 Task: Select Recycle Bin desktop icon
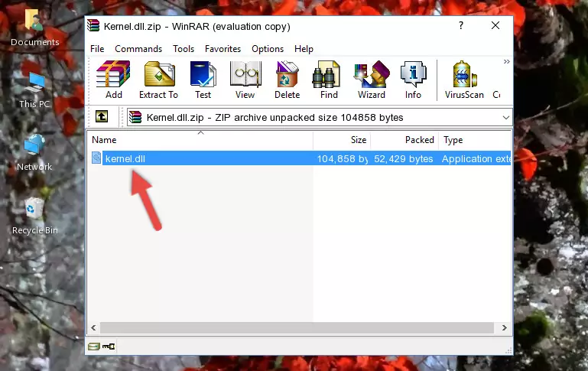pyautogui.click(x=34, y=216)
